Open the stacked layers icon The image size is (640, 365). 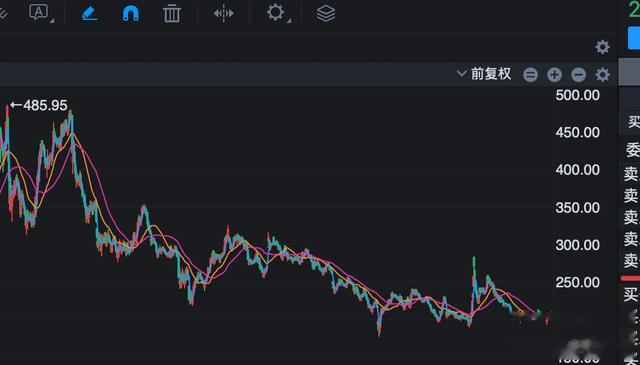[x=326, y=13]
